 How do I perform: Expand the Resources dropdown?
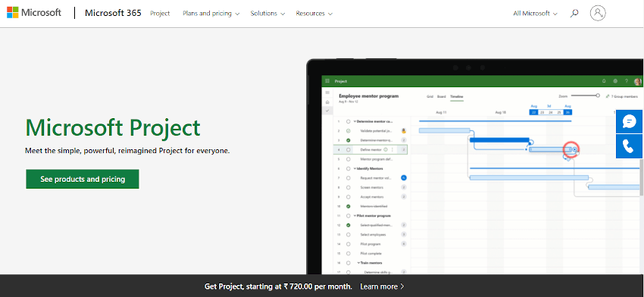click(314, 13)
